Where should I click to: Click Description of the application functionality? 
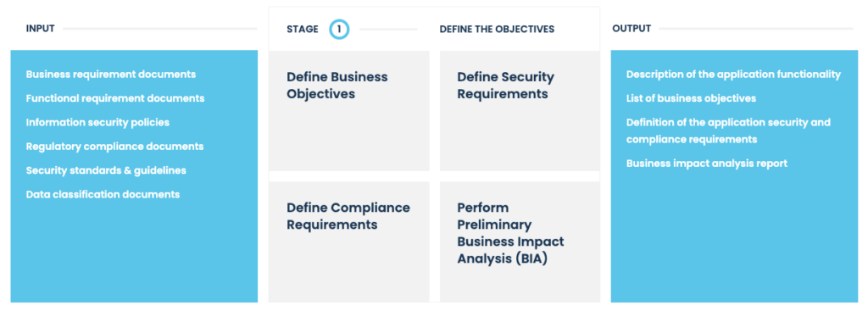pyautogui.click(x=733, y=75)
